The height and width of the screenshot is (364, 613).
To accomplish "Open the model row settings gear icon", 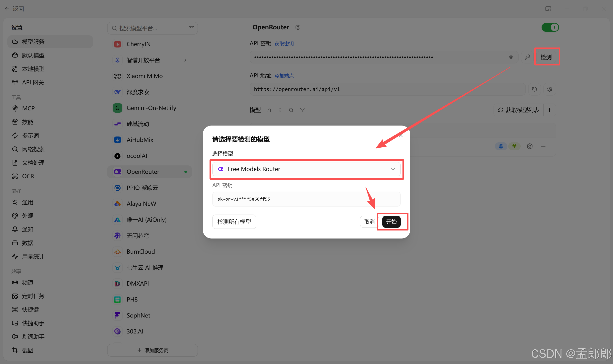I will pos(530,146).
